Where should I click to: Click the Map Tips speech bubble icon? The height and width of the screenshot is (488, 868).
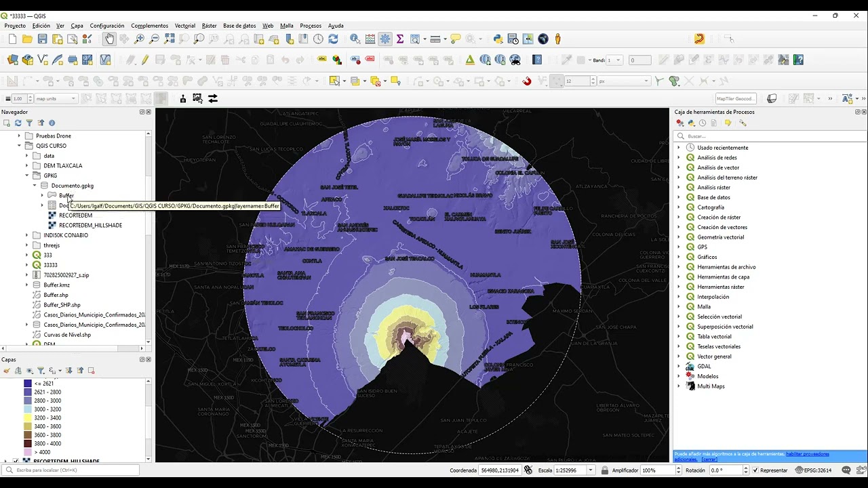tap(456, 39)
